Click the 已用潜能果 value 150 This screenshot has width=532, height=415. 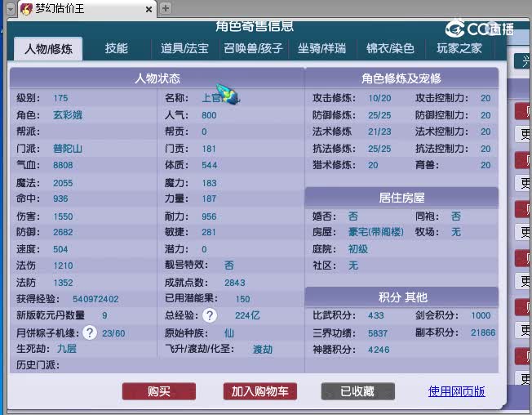tap(242, 299)
